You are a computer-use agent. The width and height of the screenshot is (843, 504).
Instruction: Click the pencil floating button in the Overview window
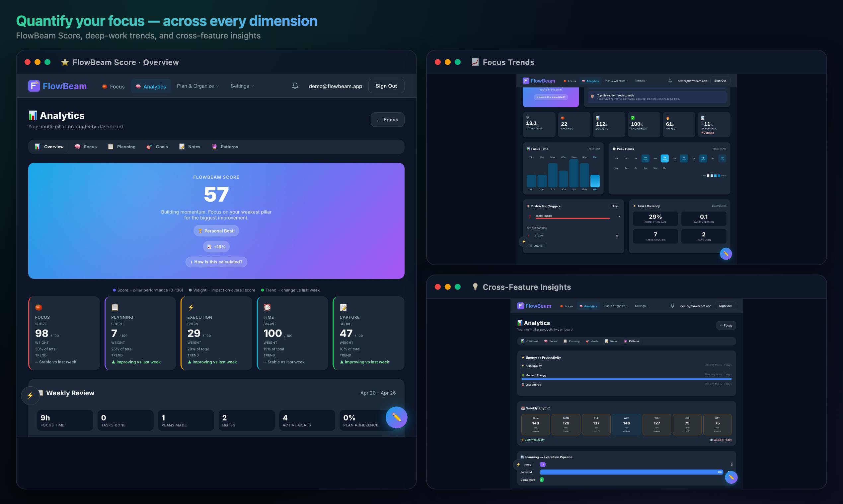pos(396,417)
